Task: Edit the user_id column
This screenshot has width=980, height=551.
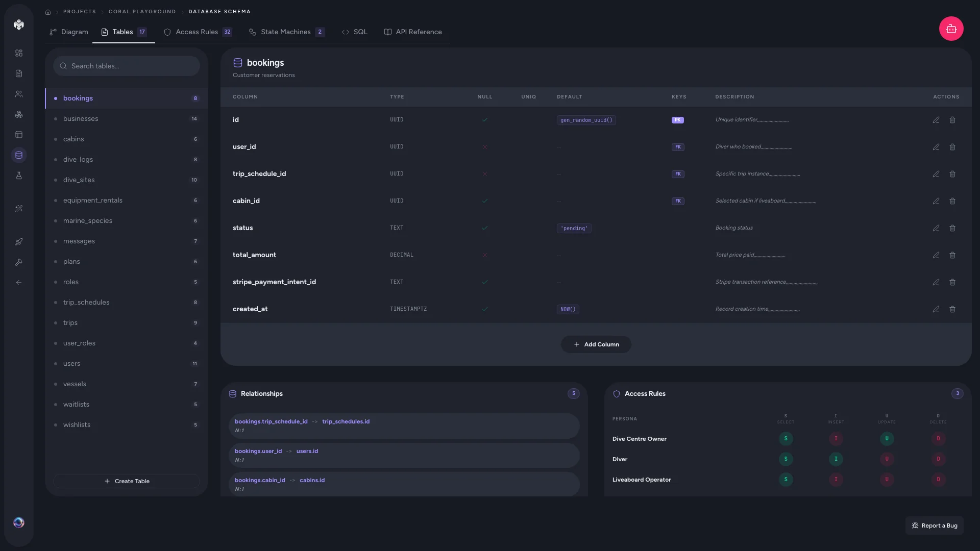Action: tap(936, 147)
